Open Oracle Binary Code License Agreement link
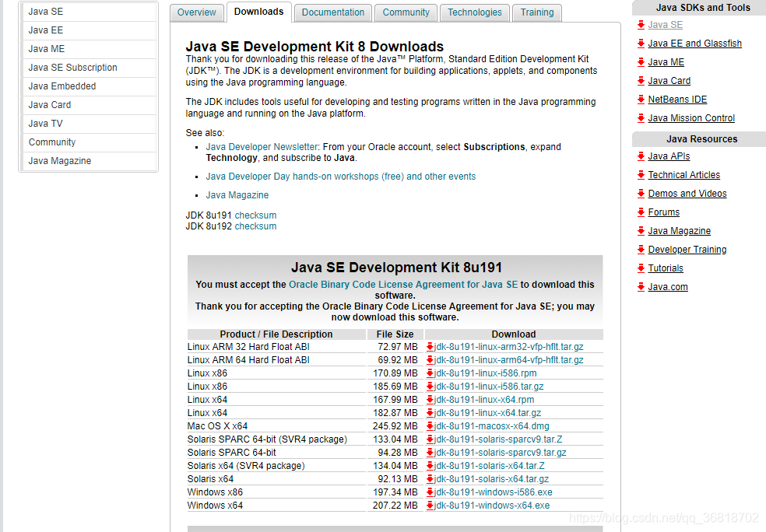This screenshot has height=532, width=766. click(403, 285)
